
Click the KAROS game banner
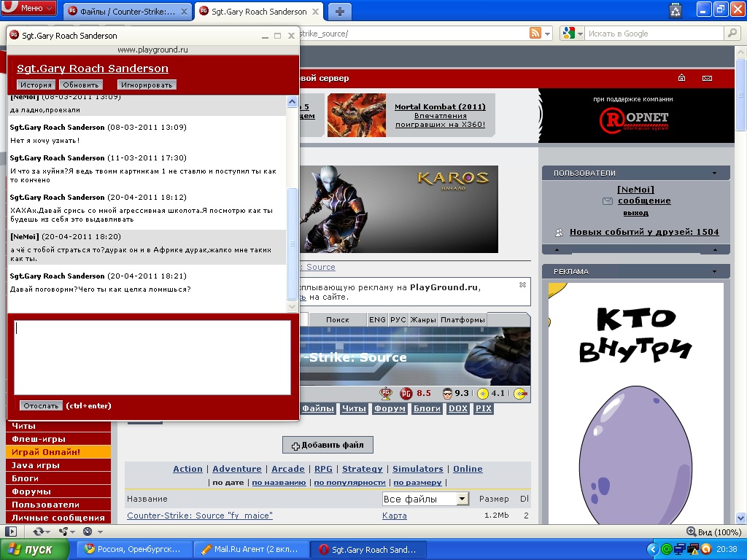click(x=399, y=209)
